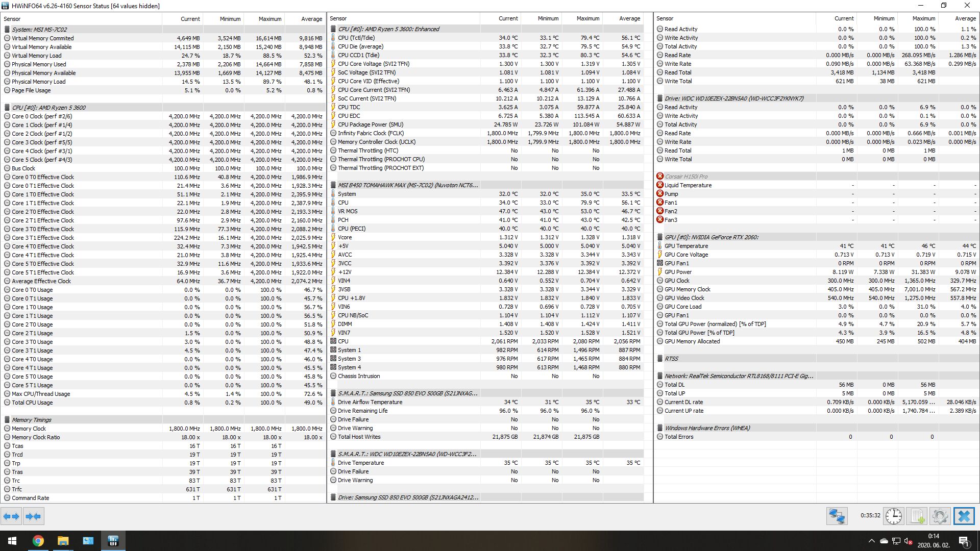Screen dimensions: 980x551
Task: Click the circle icon beside Chassis Intrusion
Action: point(333,376)
